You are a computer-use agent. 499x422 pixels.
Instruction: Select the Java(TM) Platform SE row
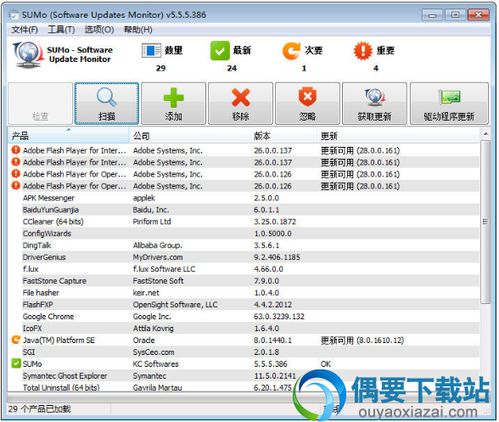(x=244, y=340)
